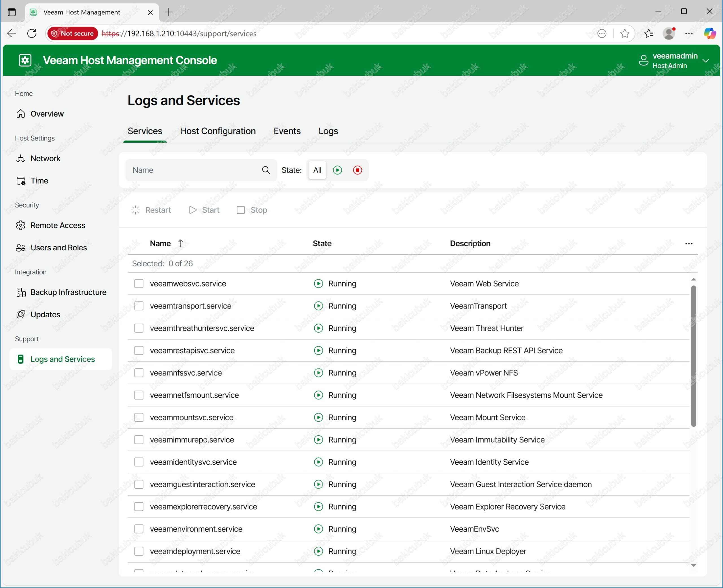Go back with browser back arrow
This screenshot has height=588, width=723.
pos(12,33)
